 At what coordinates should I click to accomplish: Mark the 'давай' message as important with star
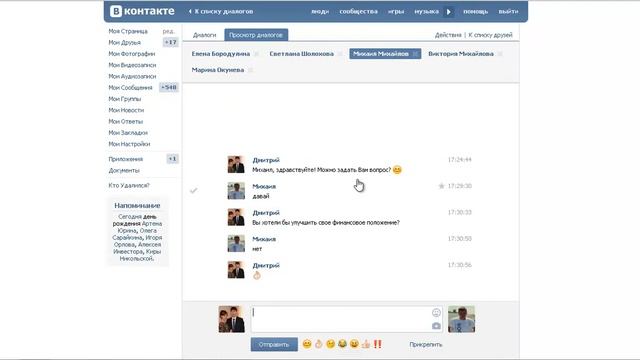441,186
